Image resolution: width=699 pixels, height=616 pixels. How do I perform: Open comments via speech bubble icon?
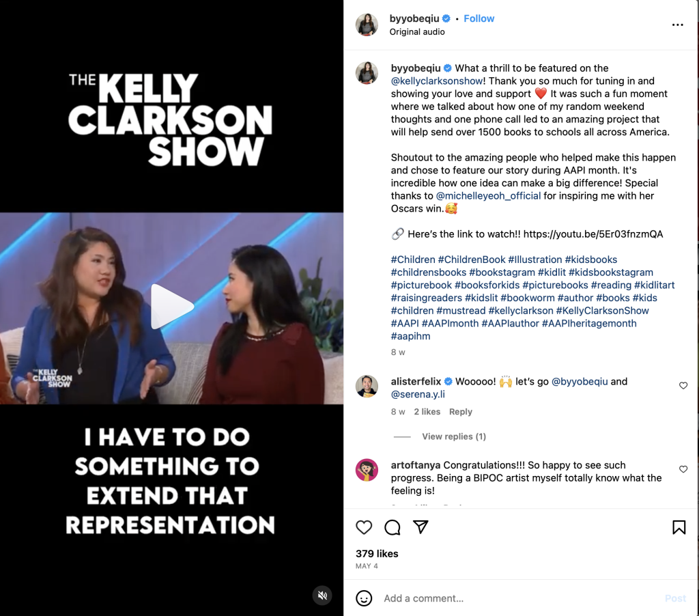[393, 527]
